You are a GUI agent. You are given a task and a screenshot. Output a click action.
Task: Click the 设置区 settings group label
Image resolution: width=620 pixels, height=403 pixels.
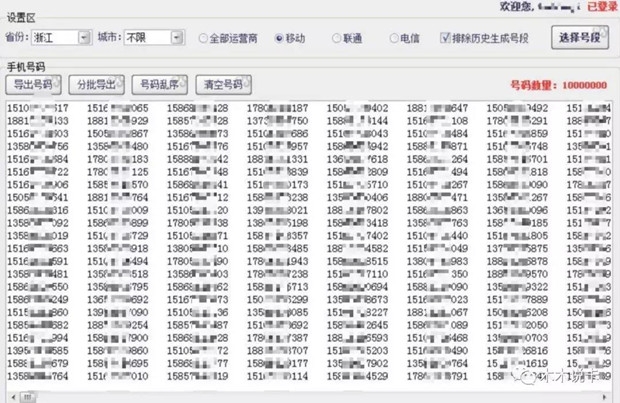[22, 18]
